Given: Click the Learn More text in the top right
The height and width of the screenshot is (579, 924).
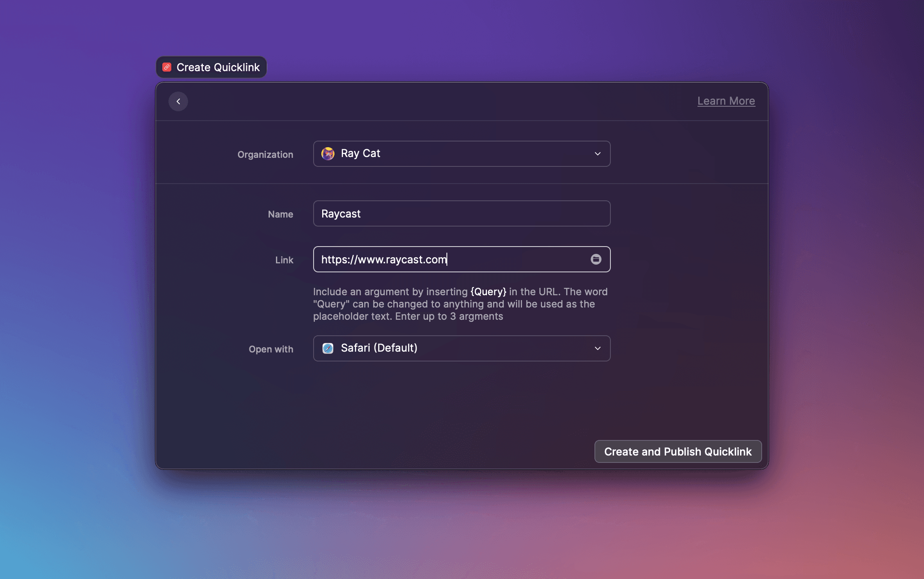Looking at the screenshot, I should pyautogui.click(x=726, y=101).
